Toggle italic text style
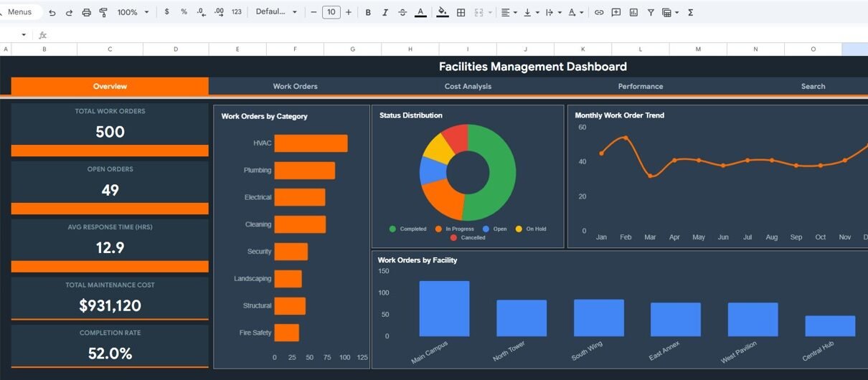 385,12
